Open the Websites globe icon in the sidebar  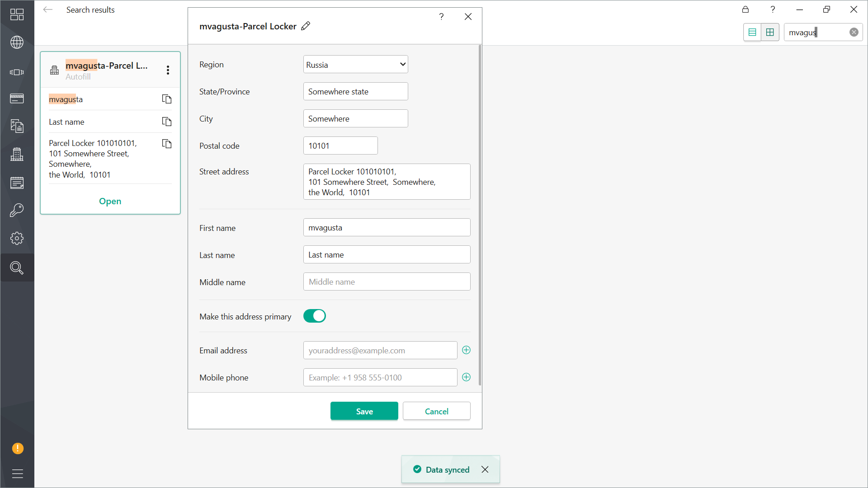[17, 42]
